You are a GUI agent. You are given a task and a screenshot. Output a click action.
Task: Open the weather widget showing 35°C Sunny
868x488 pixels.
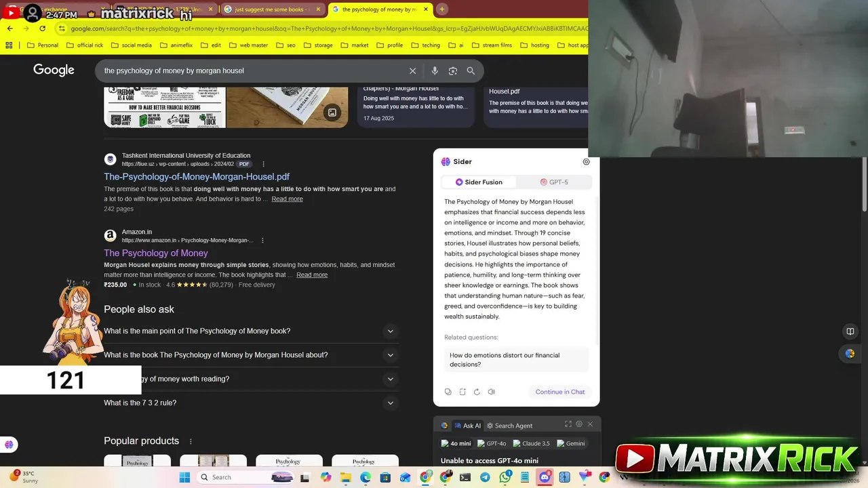tap(24, 477)
